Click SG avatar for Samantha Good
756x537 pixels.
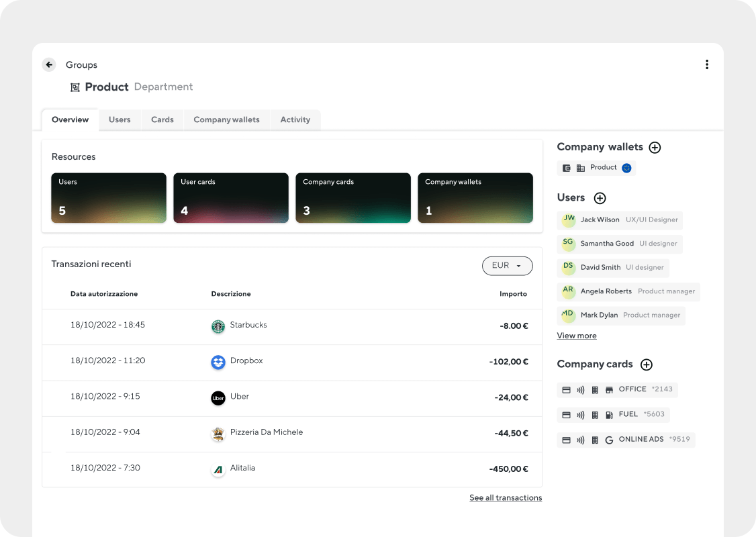(x=569, y=244)
